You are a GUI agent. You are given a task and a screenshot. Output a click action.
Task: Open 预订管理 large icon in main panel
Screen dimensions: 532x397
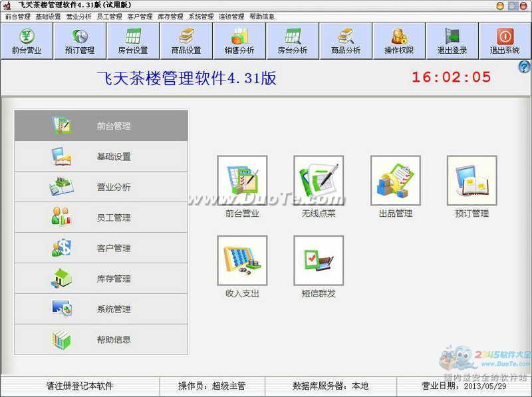472,180
